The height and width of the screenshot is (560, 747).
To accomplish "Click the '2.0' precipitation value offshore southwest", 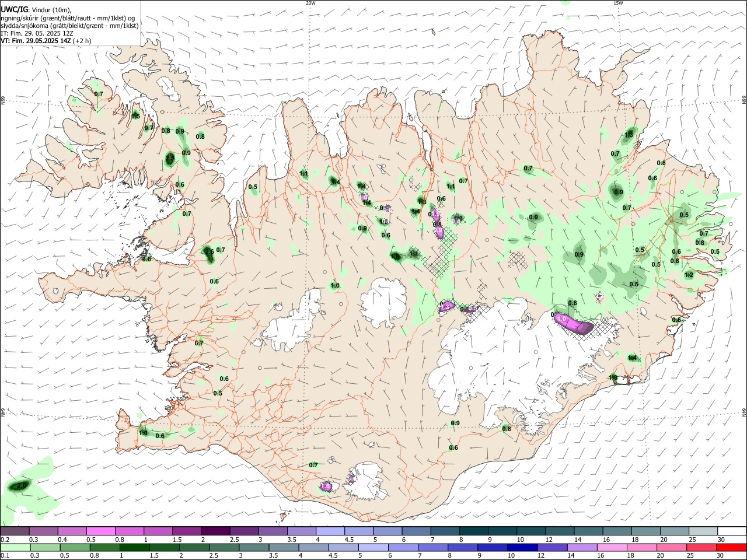I will (x=22, y=485).
